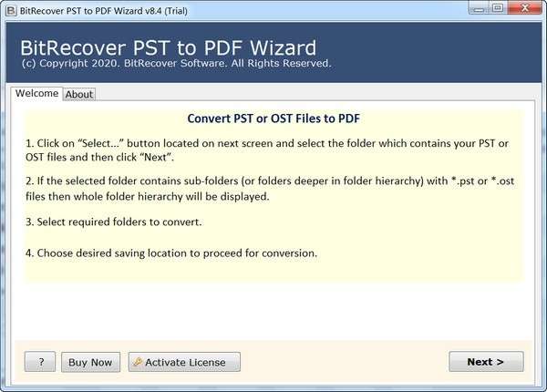Close the BitRecover wizard window

(524, 9)
